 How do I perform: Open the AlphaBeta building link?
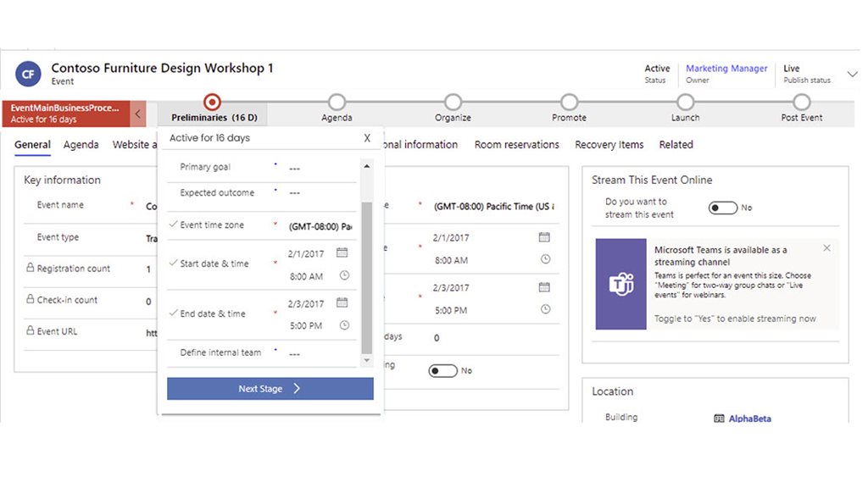[749, 419]
